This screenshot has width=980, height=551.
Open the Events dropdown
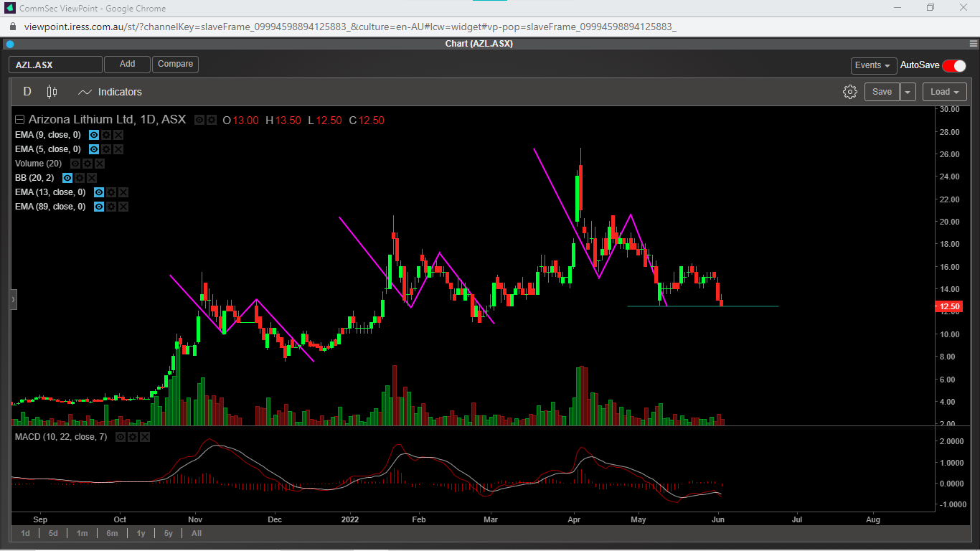coord(874,65)
